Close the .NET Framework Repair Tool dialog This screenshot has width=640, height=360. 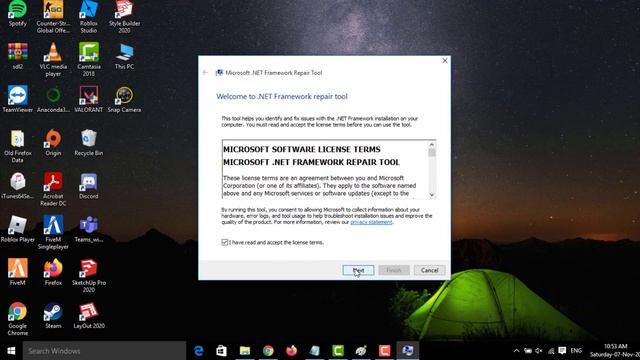pos(444,60)
